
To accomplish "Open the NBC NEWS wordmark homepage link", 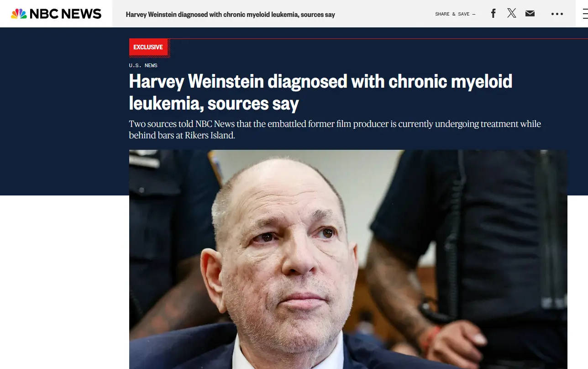I will [65, 14].
